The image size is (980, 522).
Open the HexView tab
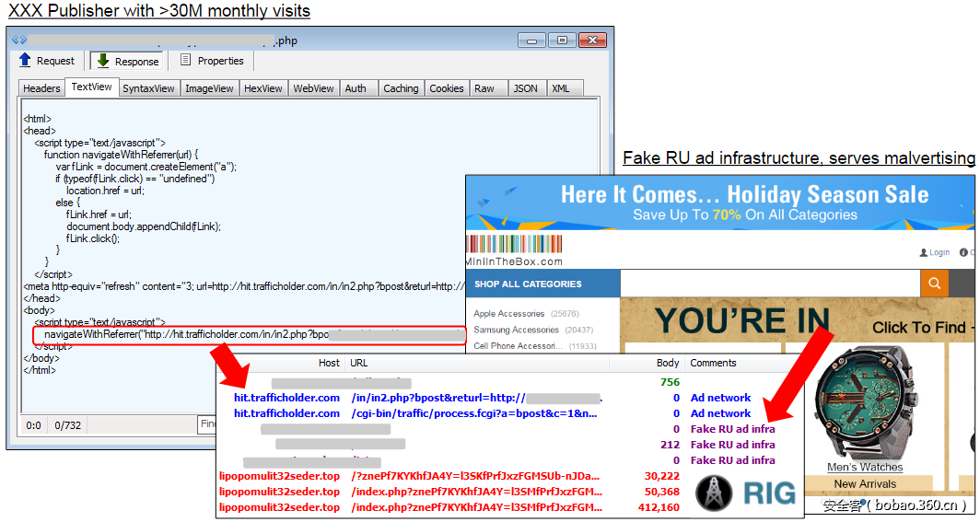click(x=263, y=88)
